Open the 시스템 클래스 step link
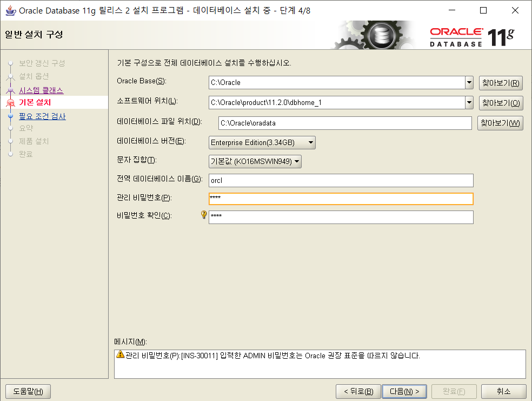 (x=41, y=90)
